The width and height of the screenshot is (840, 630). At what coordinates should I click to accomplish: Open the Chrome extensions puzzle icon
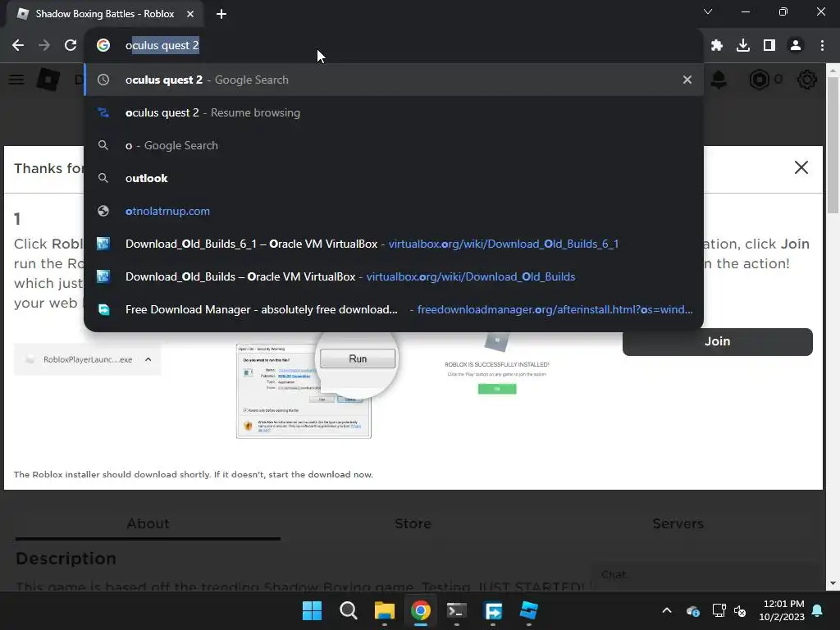717,46
